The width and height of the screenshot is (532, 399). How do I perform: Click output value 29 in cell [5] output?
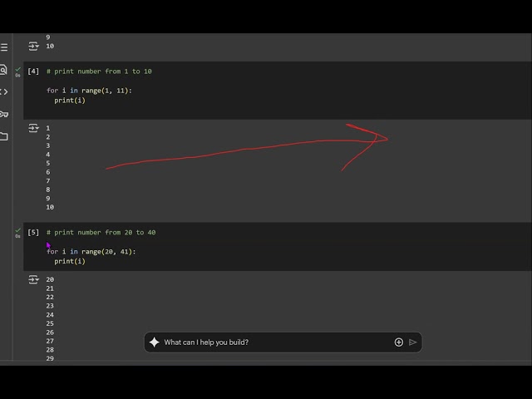pos(50,358)
